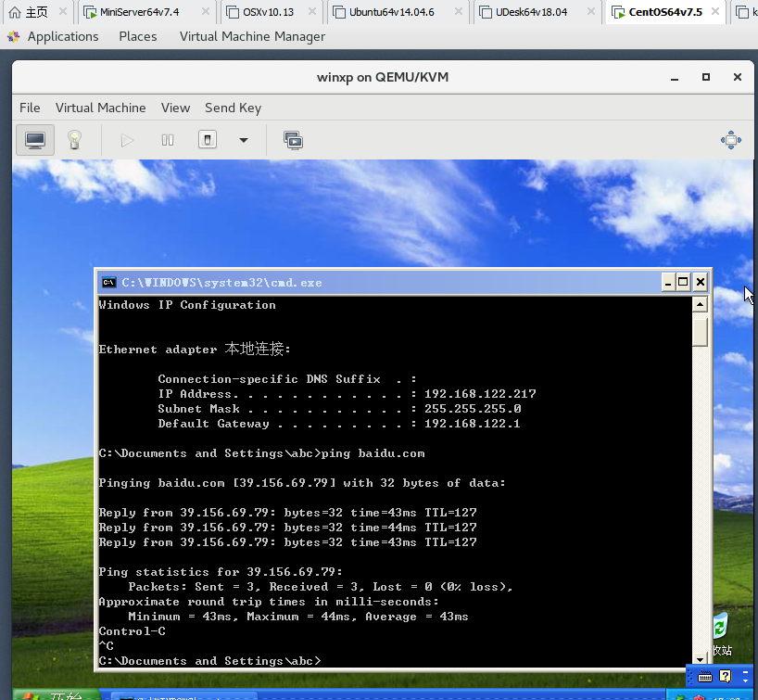Viewport: 758px width, 700px height.
Task: Shut down the virtual machine button
Action: [208, 140]
